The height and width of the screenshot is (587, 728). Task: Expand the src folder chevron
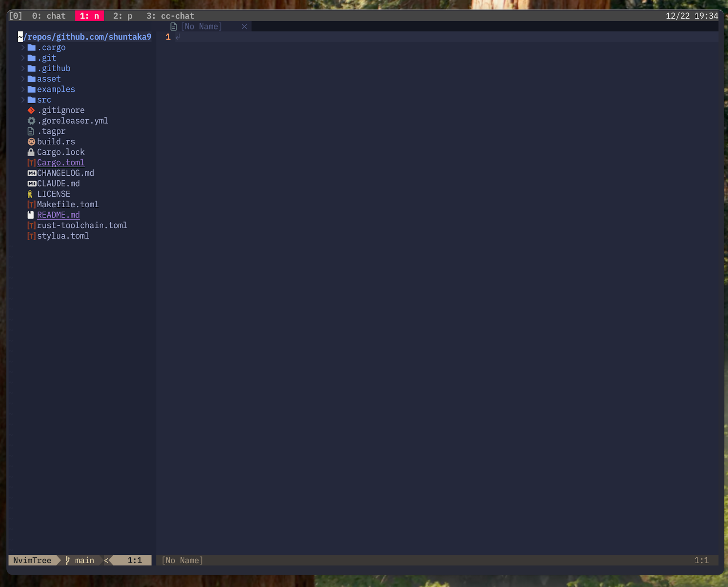(23, 100)
